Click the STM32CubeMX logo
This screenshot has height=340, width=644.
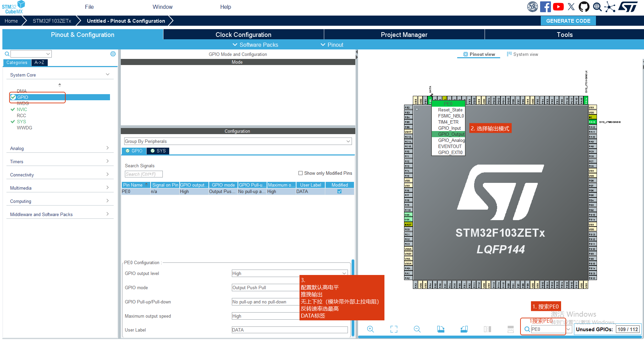pos(14,7)
